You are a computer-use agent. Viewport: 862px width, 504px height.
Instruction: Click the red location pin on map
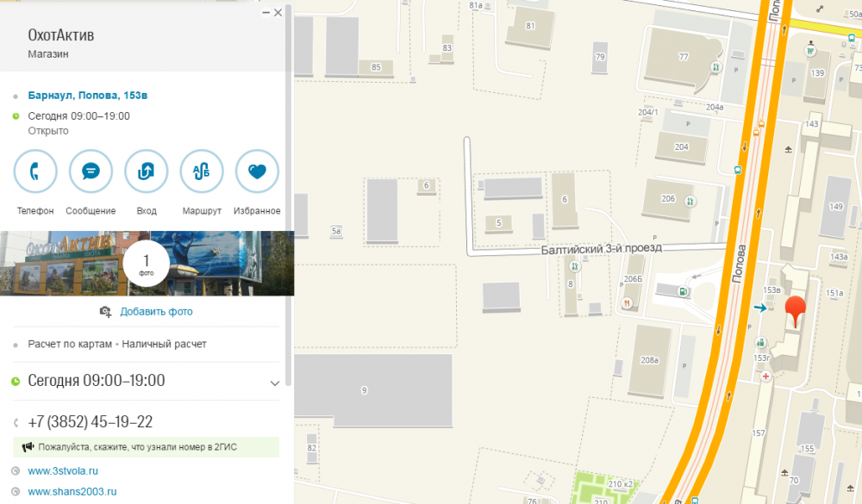pyautogui.click(x=794, y=310)
